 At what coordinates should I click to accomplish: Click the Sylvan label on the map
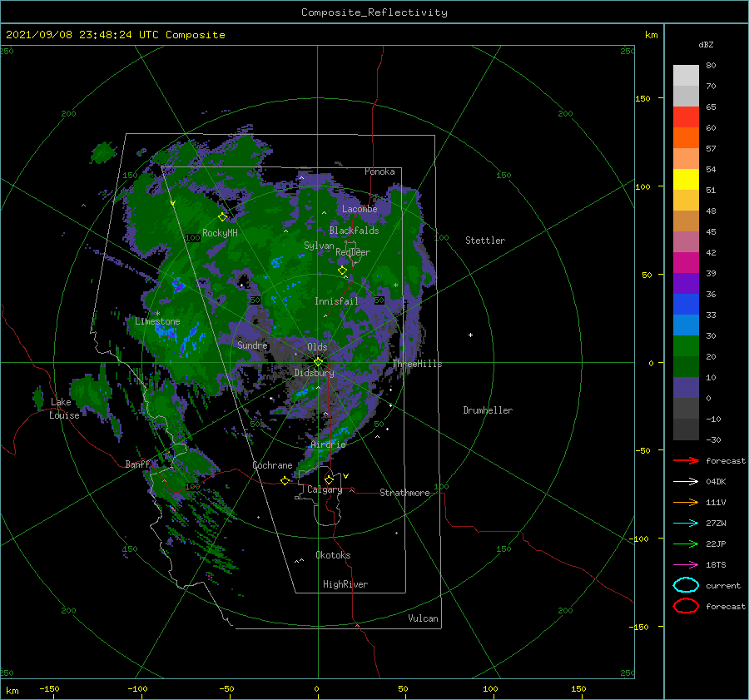[319, 246]
